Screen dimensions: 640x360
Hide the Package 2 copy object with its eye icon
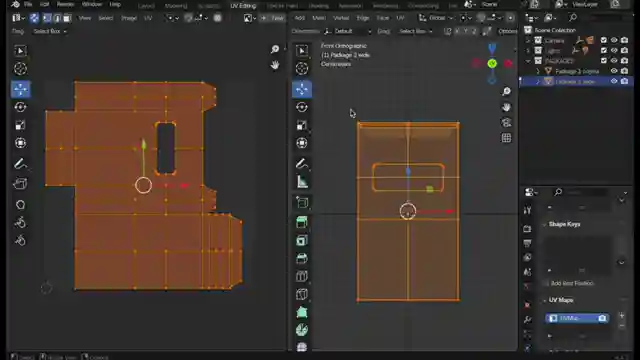tap(614, 71)
